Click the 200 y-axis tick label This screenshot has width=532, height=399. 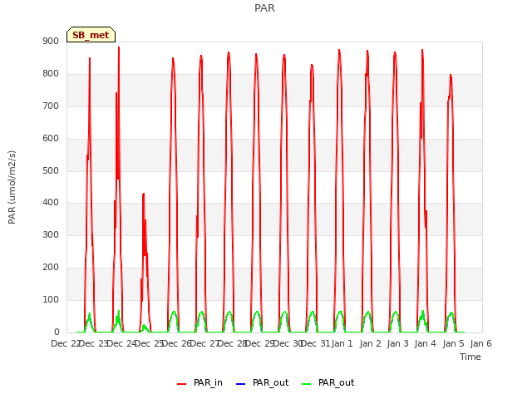(51, 268)
